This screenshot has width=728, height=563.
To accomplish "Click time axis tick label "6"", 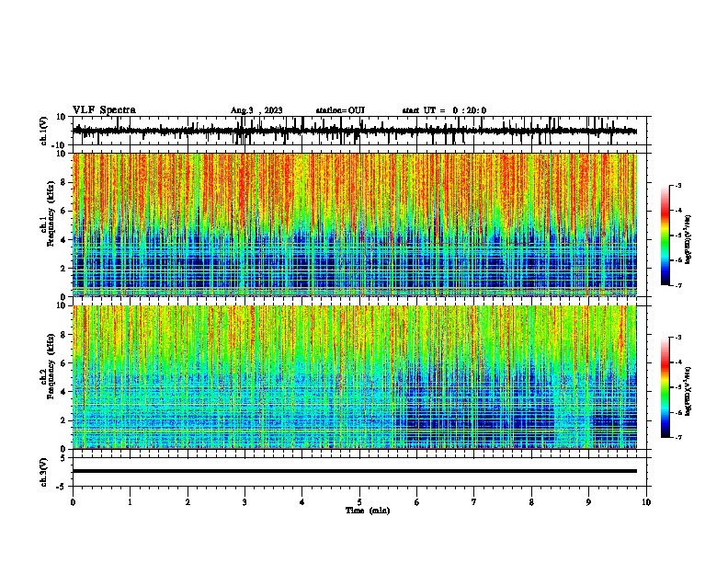I will [417, 502].
